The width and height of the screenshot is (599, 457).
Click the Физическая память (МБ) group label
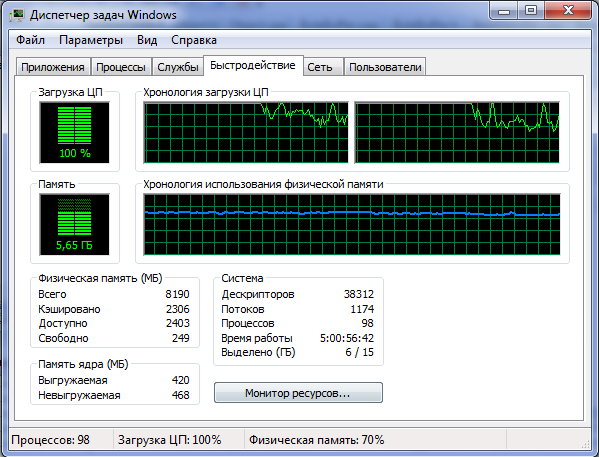tap(100, 278)
